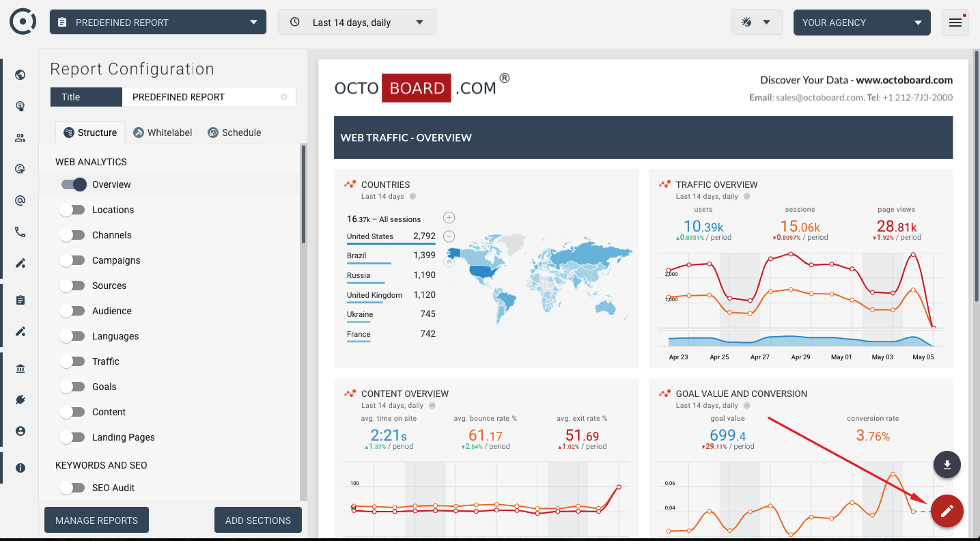Click the ADD SECTIONS button
The width and height of the screenshot is (980, 541).
click(x=258, y=520)
